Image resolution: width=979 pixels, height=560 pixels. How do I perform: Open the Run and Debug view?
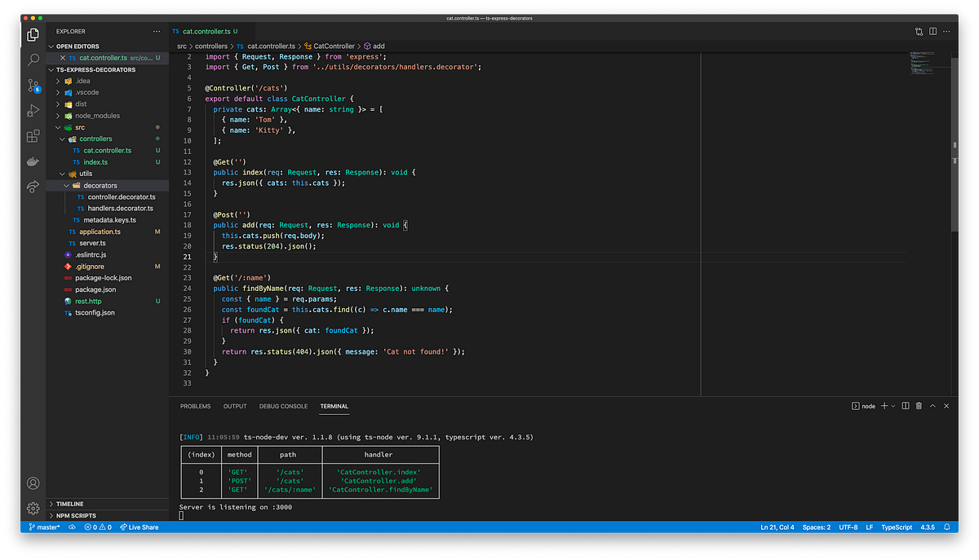(33, 111)
